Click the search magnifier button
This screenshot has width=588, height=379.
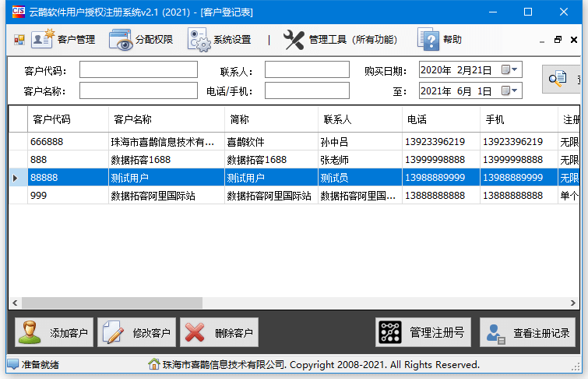click(x=562, y=79)
